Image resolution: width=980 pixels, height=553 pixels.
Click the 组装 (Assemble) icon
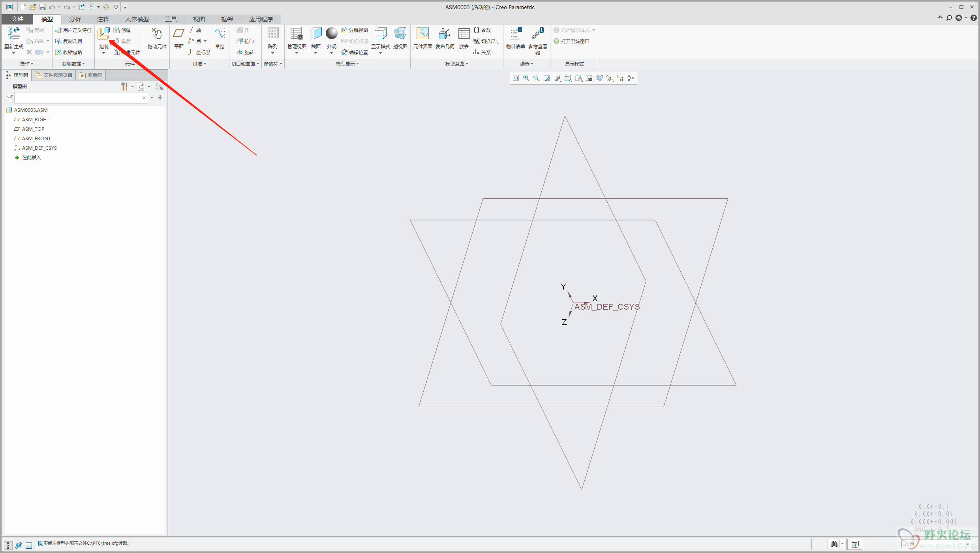[104, 34]
